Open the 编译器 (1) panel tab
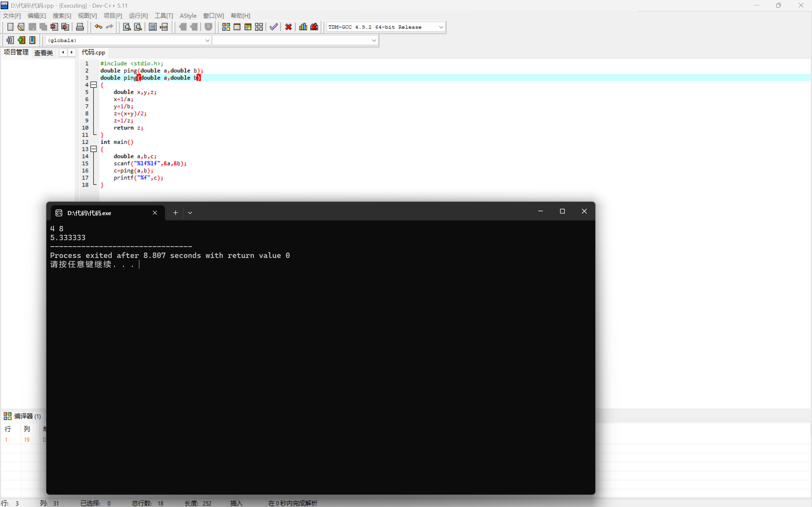Screen dimensions: 812x507 (x=23, y=416)
